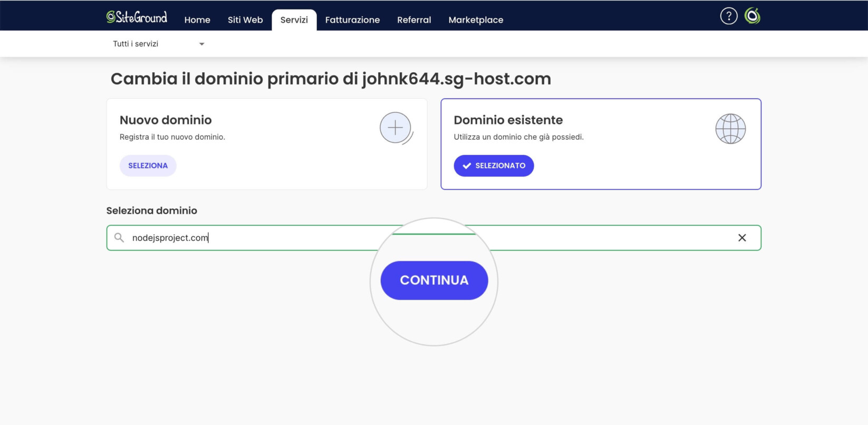This screenshot has height=425, width=868.
Task: Open the user account avatar icon
Action: pyautogui.click(x=753, y=16)
